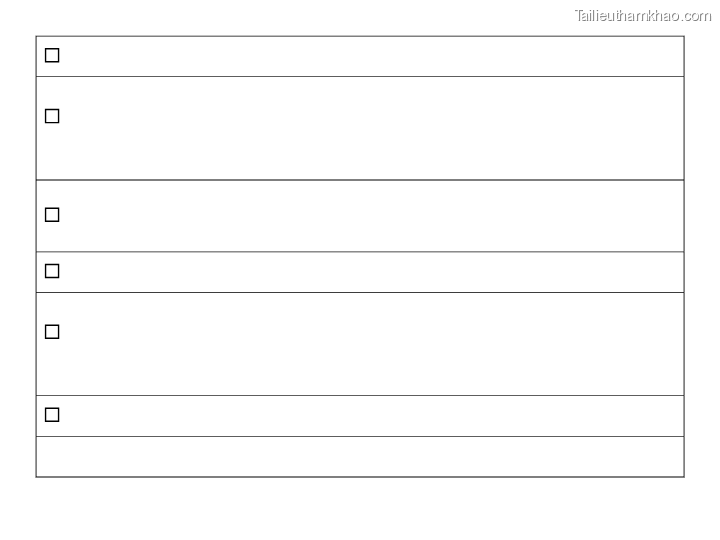
Task: Select the sixth row's checkbox
Action: click(52, 414)
